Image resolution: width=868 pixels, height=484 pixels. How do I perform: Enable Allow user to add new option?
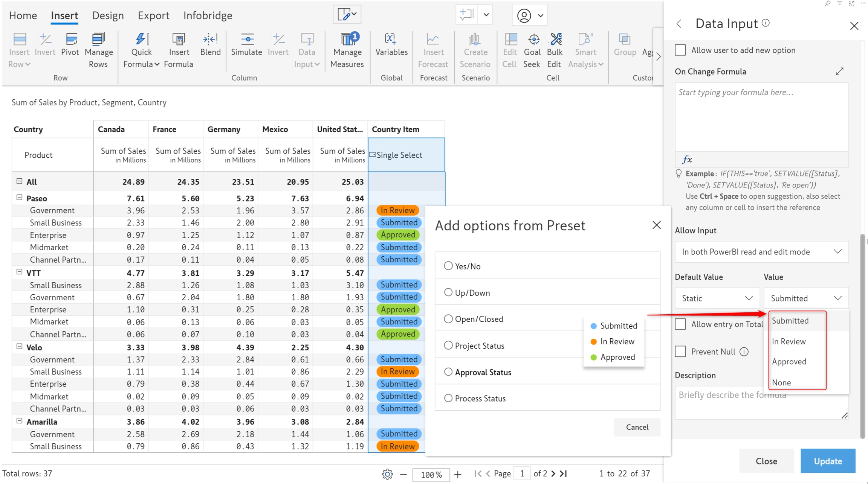point(680,50)
